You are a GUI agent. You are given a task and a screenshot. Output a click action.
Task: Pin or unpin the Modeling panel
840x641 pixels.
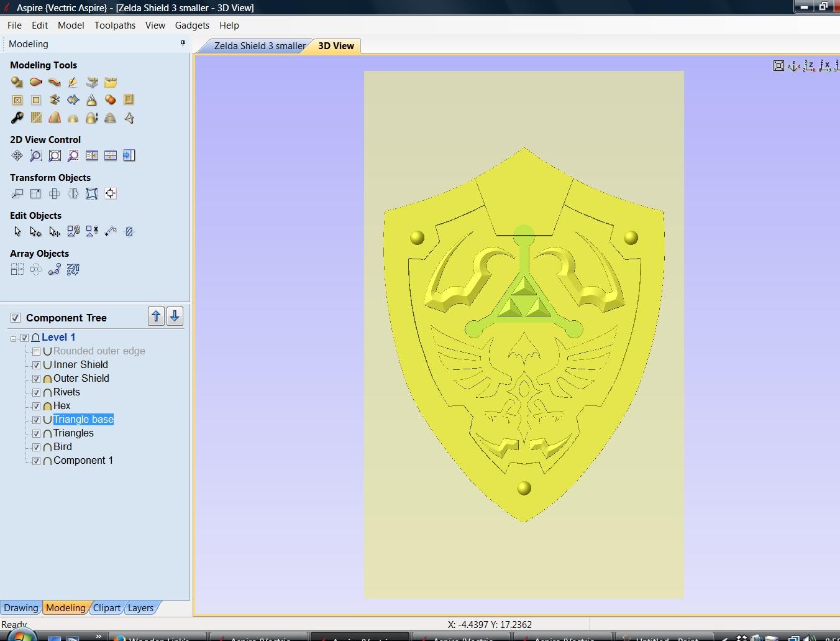tap(183, 43)
